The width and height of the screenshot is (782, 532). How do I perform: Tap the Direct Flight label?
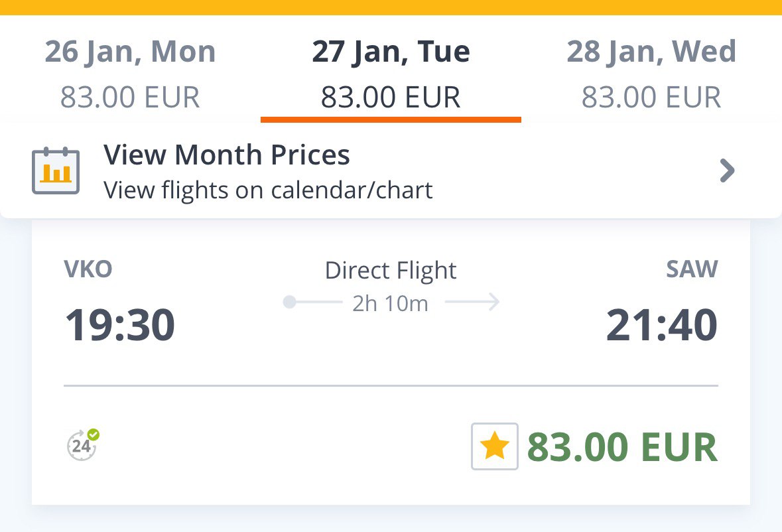pyautogui.click(x=391, y=271)
